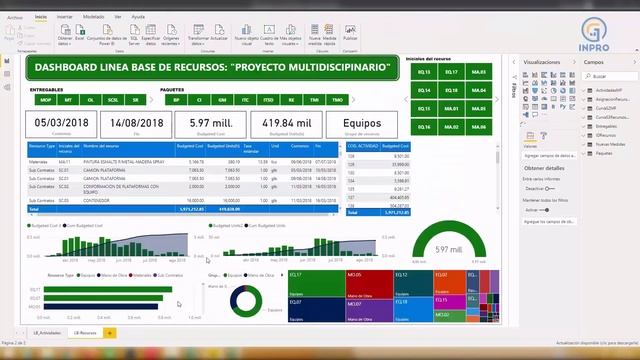Select the LB-Recursos page tab
640x360 pixels.
[x=85, y=333]
